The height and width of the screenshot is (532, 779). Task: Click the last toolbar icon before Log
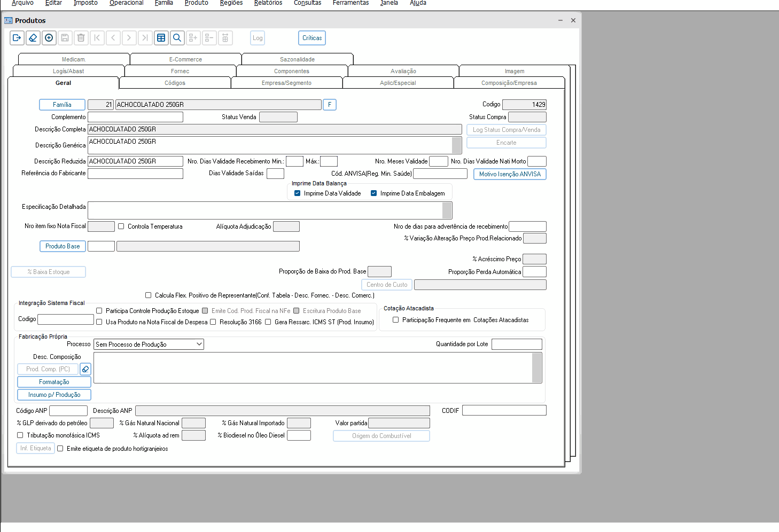[x=225, y=38]
